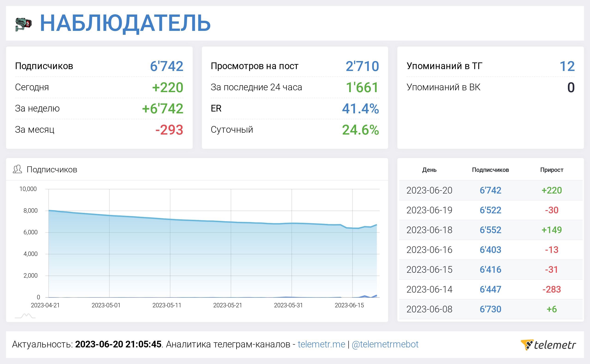This screenshot has width=590, height=364.
Task: Click the 2023-04-21 chart axis label
Action: [x=45, y=305]
